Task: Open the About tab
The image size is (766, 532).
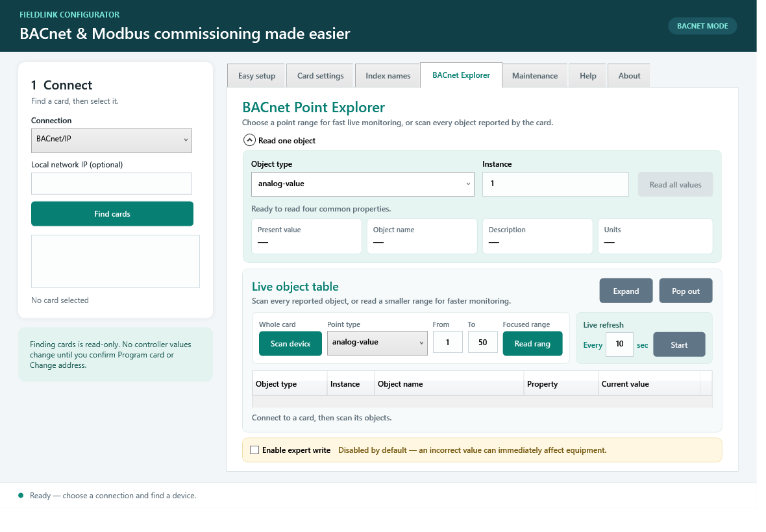Action: point(629,76)
